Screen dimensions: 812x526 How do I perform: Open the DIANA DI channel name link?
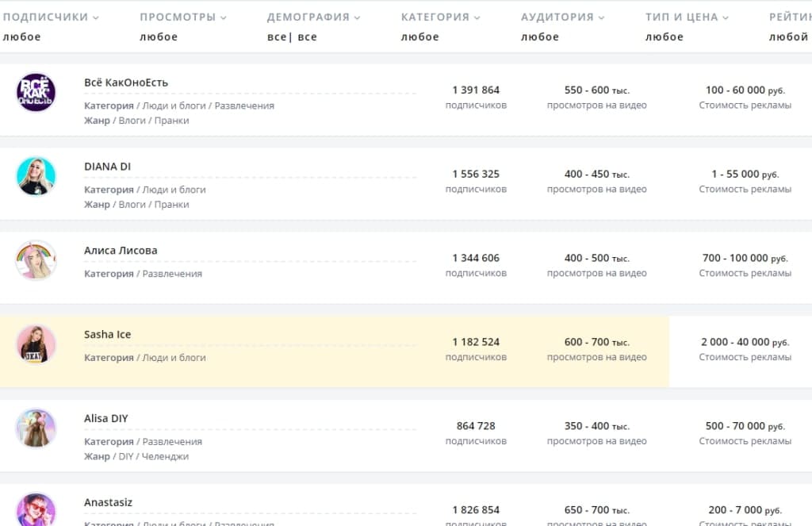click(107, 167)
